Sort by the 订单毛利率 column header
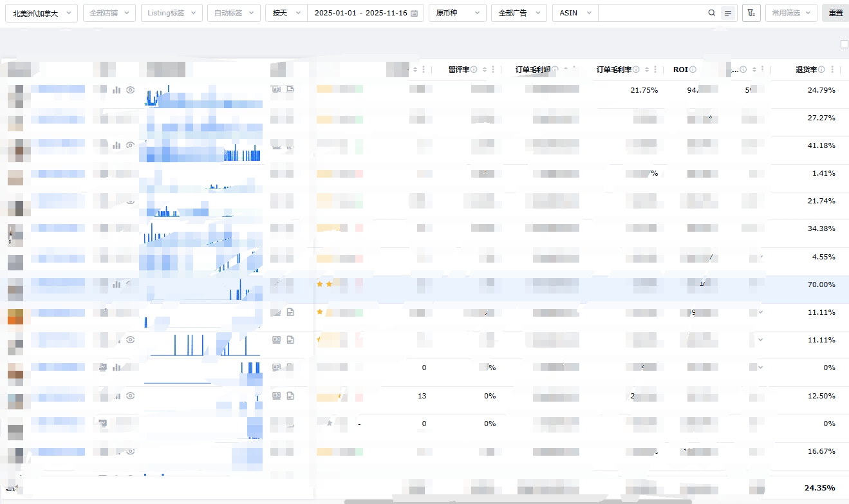 613,70
